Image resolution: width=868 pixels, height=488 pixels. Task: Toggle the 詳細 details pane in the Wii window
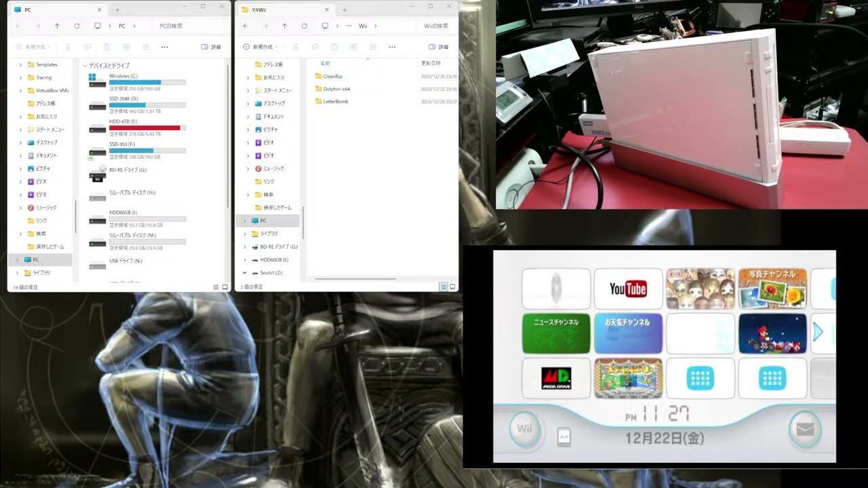[x=439, y=47]
